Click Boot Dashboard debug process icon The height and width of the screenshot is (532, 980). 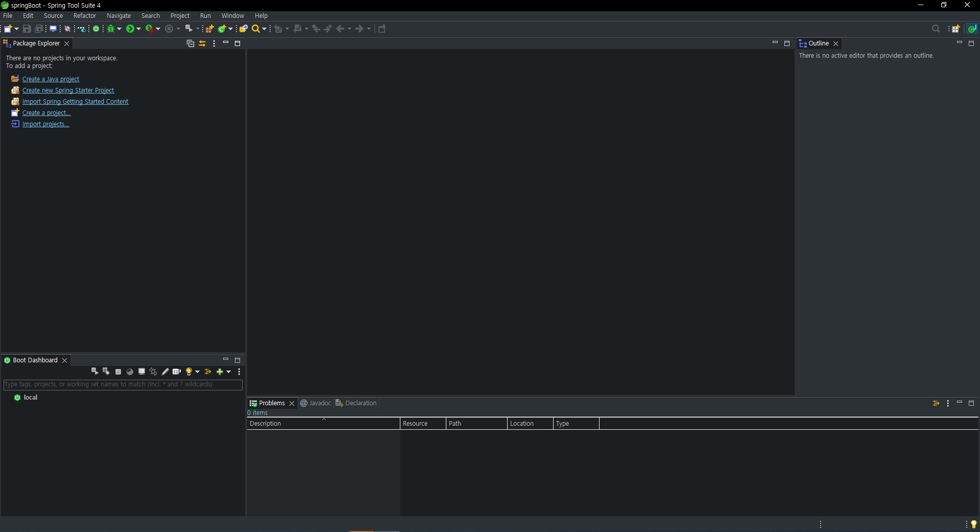click(106, 372)
